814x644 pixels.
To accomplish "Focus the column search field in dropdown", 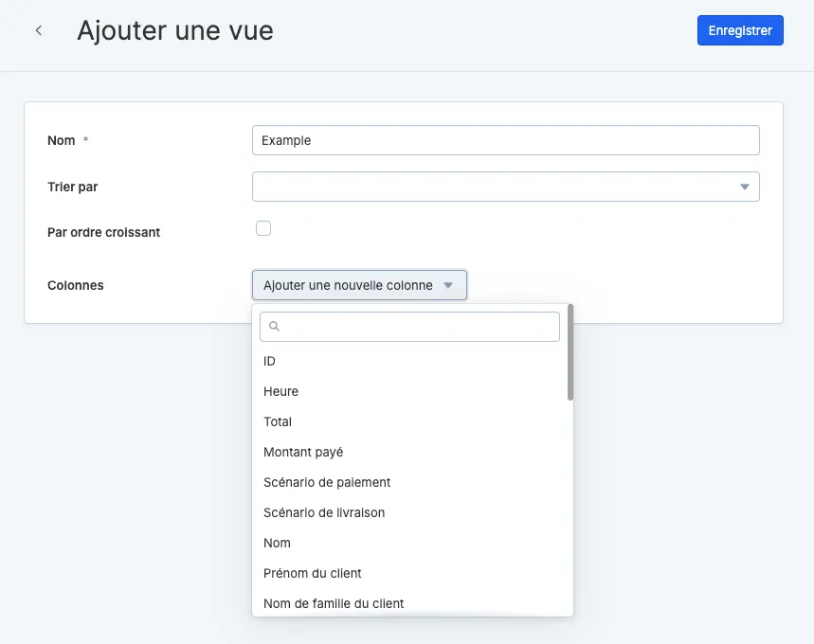I will pos(409,327).
